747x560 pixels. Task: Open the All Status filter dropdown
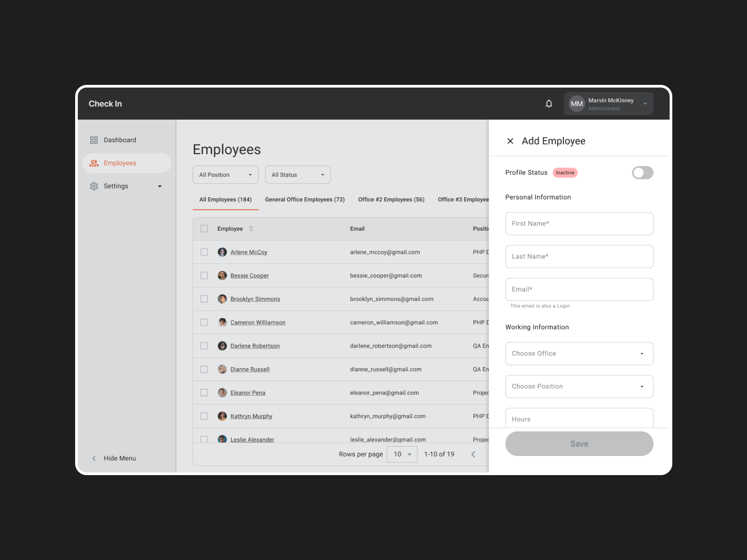pos(298,175)
